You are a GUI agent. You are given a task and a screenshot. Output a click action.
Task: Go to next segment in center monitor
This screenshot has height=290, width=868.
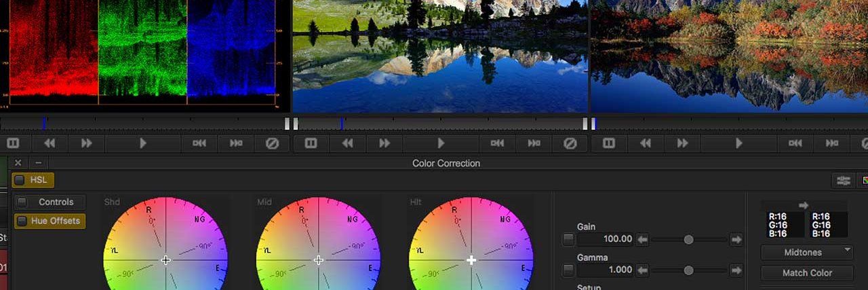click(x=534, y=143)
